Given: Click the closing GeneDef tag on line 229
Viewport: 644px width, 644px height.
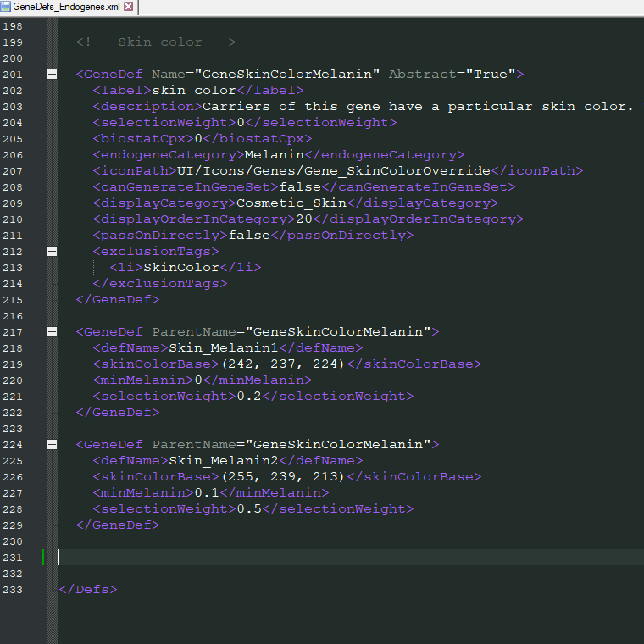Looking at the screenshot, I should tap(118, 525).
